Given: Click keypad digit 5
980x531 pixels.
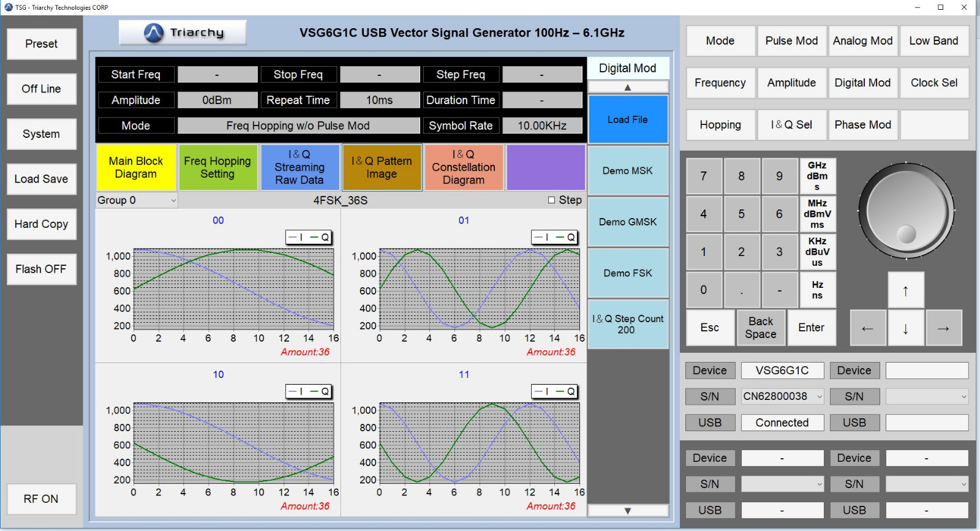Looking at the screenshot, I should tap(742, 214).
